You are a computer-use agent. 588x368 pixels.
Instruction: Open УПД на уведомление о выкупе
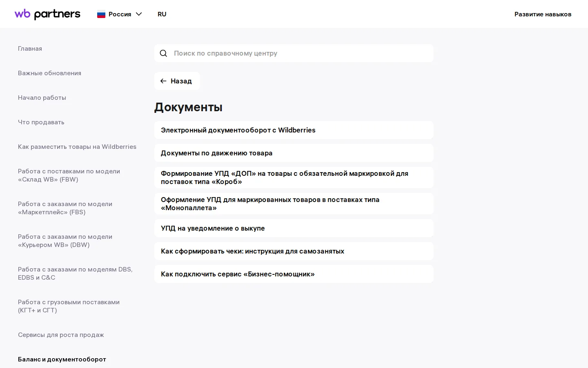[x=294, y=228]
